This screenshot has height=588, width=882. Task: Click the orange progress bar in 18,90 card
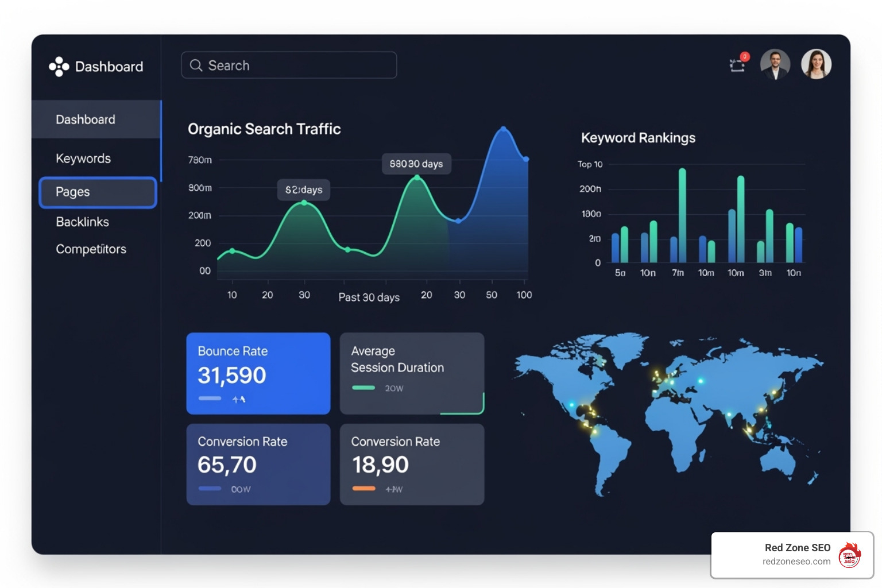363,489
